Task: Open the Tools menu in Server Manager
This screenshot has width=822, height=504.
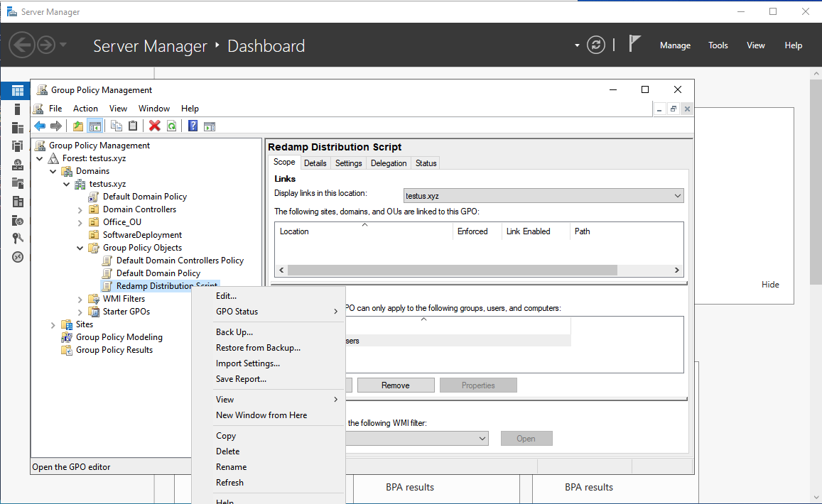Action: pos(718,45)
